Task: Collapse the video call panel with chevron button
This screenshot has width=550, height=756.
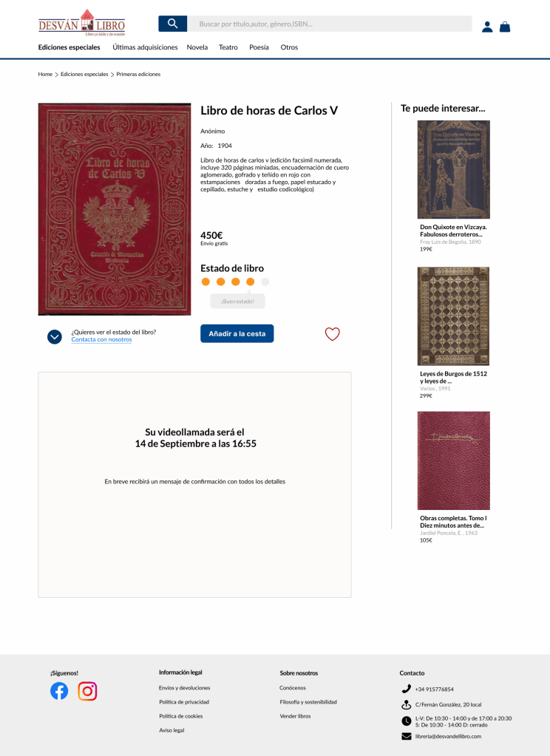Action: click(55, 336)
